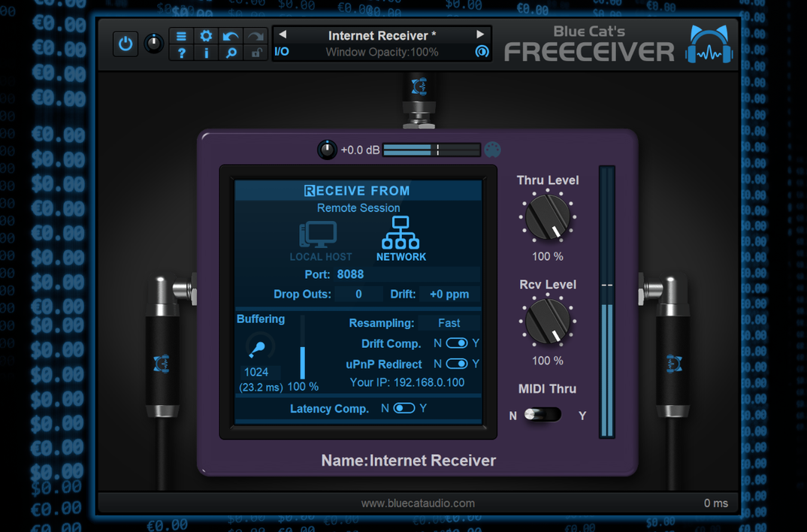
Task: Toggle the uPnP Redirect switch
Action: (x=457, y=364)
